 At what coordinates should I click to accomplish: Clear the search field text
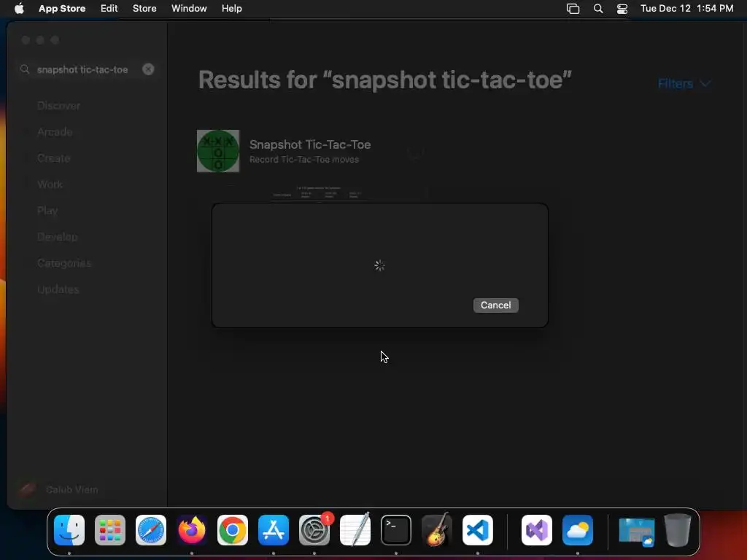(x=148, y=69)
